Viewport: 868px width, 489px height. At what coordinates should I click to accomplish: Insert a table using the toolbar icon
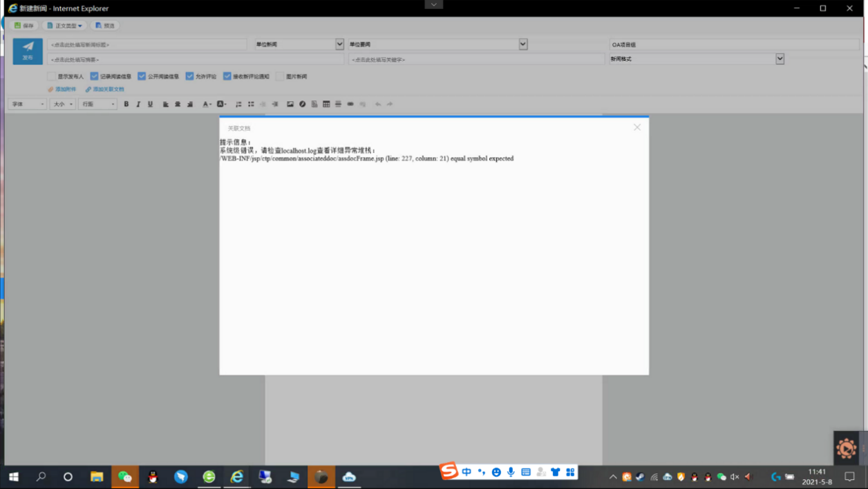(326, 104)
